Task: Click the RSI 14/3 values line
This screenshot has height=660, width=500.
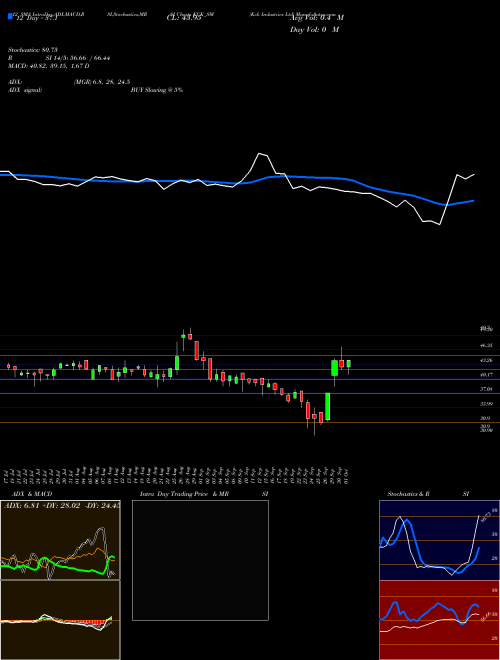Action: pyautogui.click(x=59, y=58)
